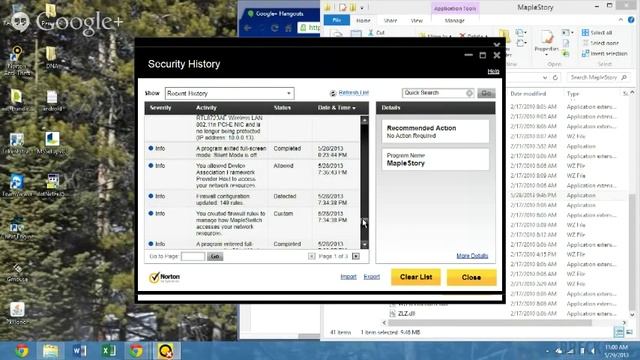
Task: Open the Norton icon on the taskbar
Action: tap(165, 351)
